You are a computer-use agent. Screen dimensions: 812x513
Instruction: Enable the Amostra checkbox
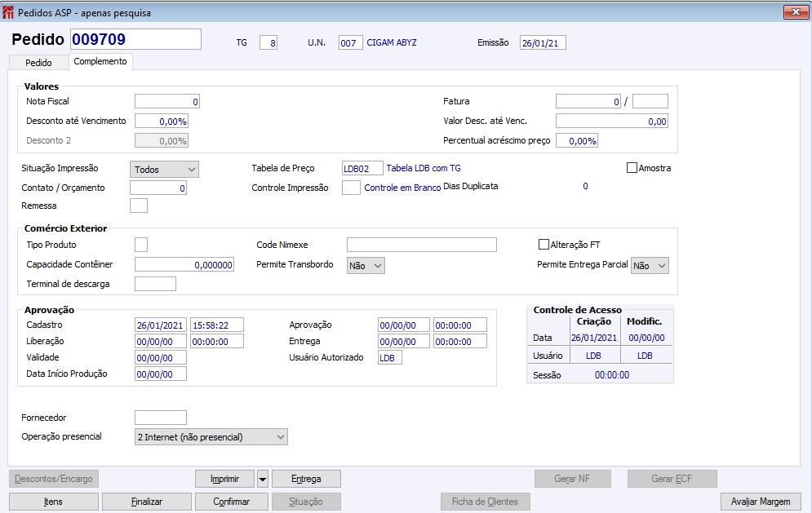coord(632,168)
